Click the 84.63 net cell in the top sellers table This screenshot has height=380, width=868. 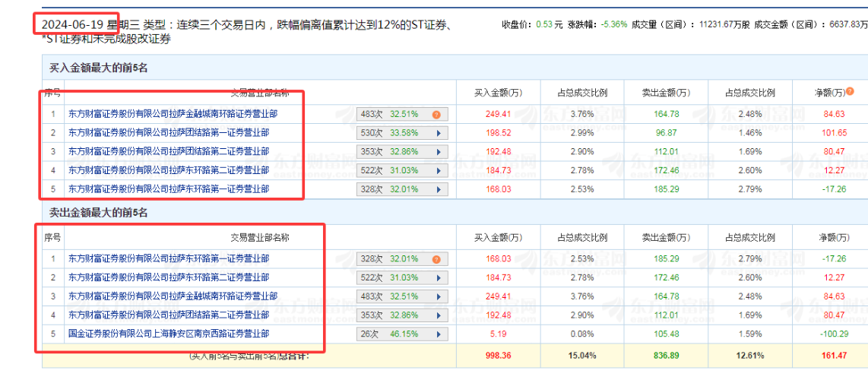[833, 296]
